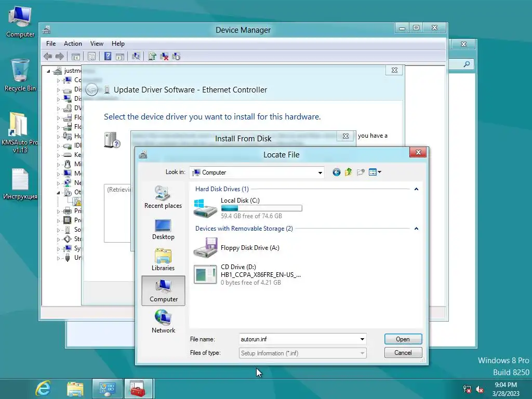Expand the Keyboards node arrow in device tree
532x399 pixels.
pyautogui.click(x=58, y=155)
